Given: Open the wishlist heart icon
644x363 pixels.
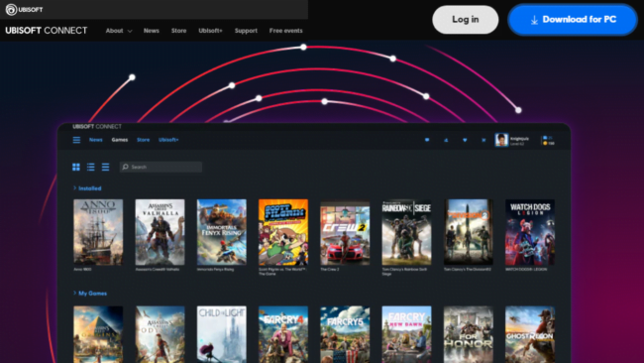Looking at the screenshot, I should 465,140.
